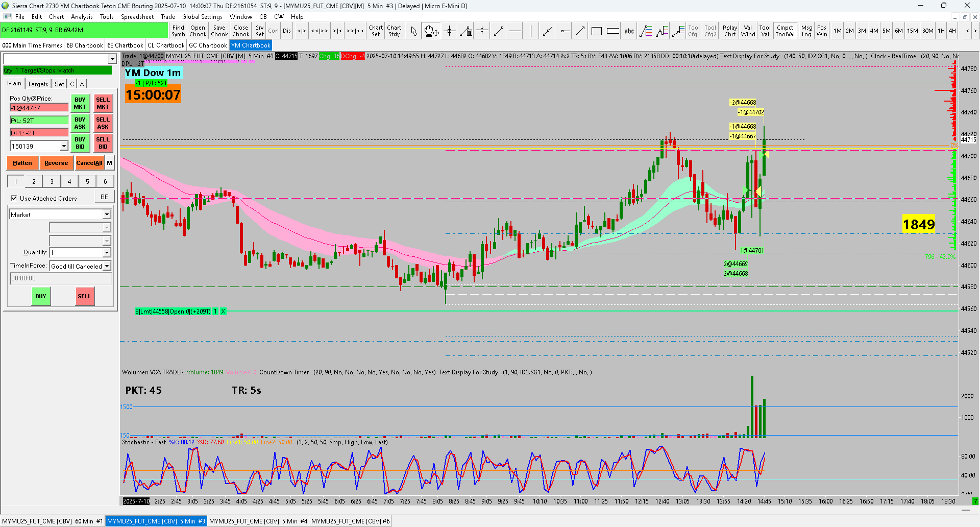Select the Pointer tool in toolbar
This screenshot has height=527, width=980.
[413, 31]
